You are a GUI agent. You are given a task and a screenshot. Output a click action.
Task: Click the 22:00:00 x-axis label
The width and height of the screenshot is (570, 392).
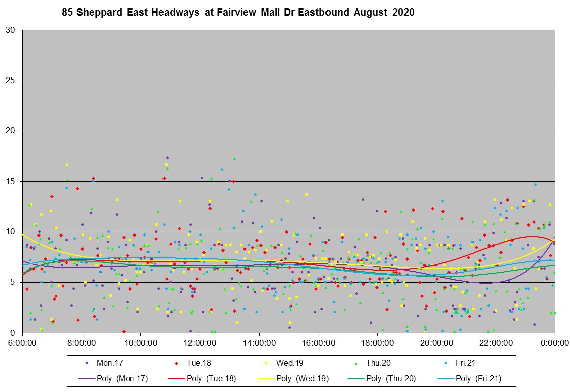[x=496, y=343]
